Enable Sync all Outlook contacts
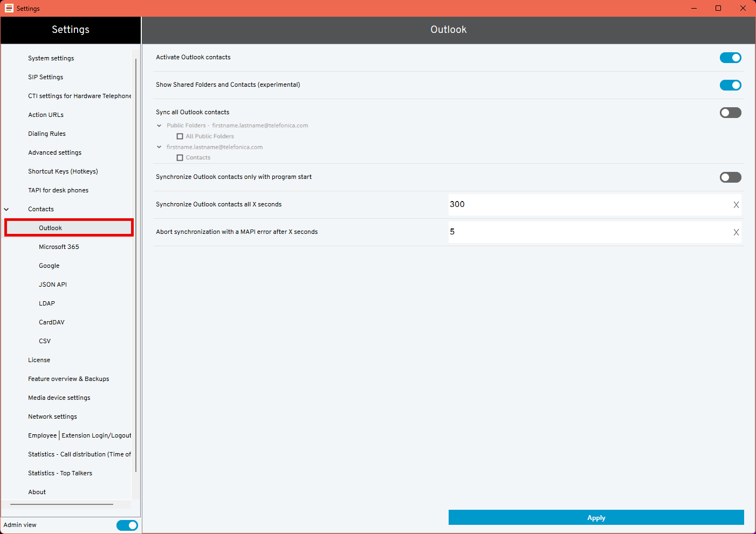Viewport: 756px width, 534px height. point(730,113)
